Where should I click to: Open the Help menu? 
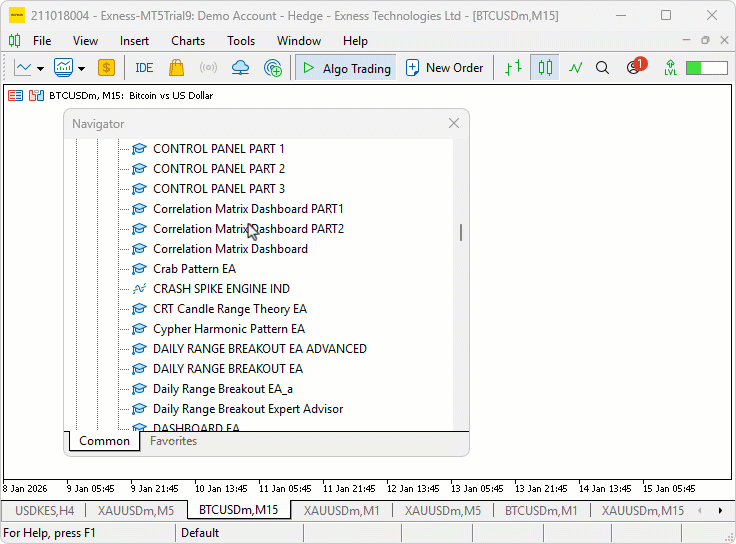pyautogui.click(x=355, y=41)
